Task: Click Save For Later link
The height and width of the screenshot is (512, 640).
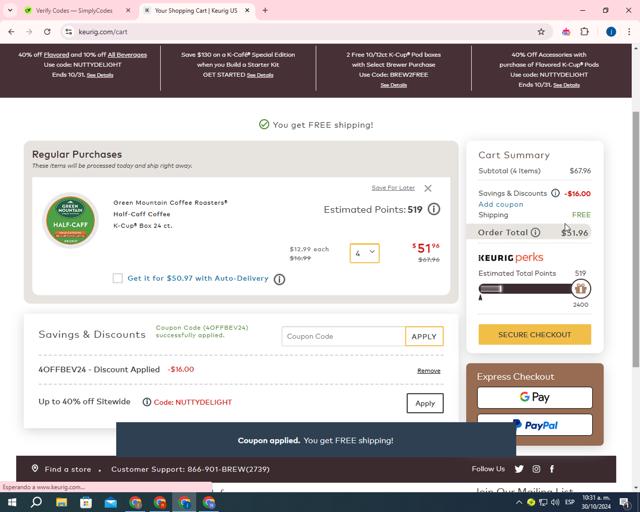Action: (393, 188)
